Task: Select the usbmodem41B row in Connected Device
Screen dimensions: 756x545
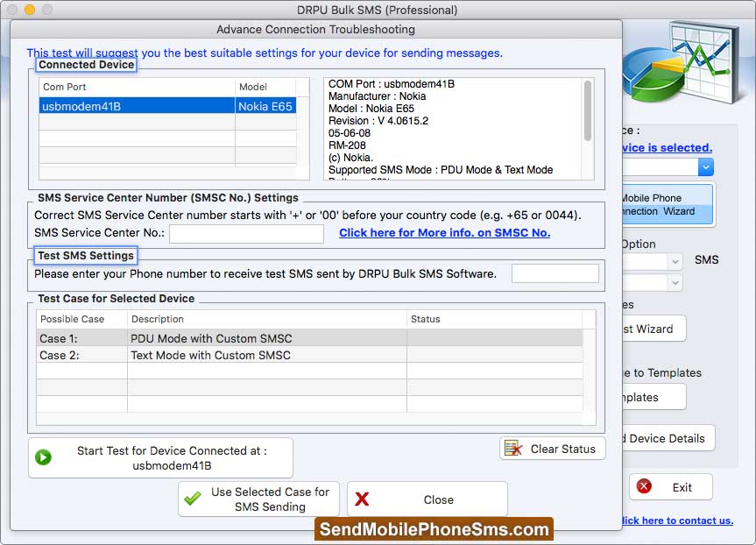Action: (167, 106)
